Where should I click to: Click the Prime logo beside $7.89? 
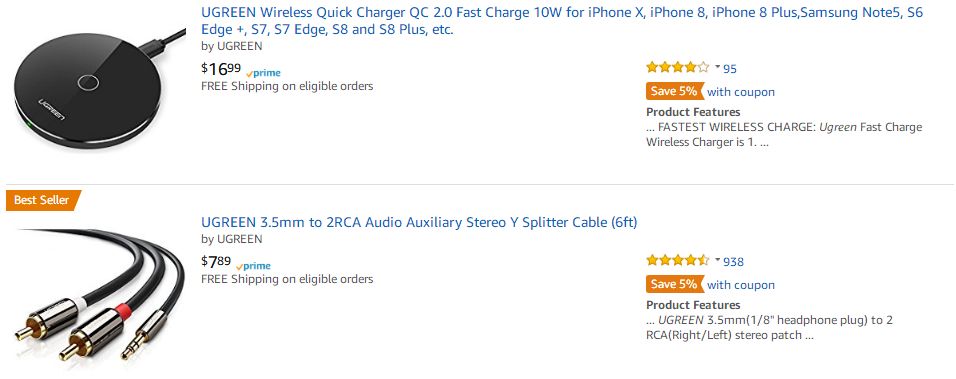253,266
